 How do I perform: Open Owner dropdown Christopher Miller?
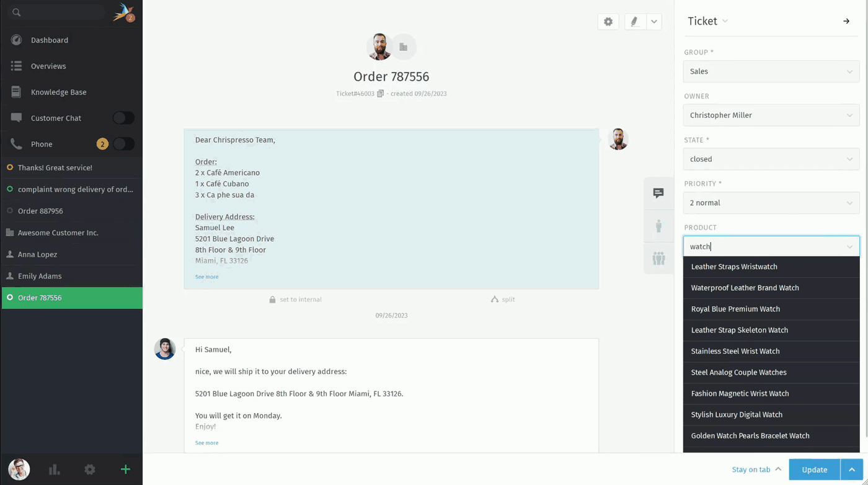[771, 115]
